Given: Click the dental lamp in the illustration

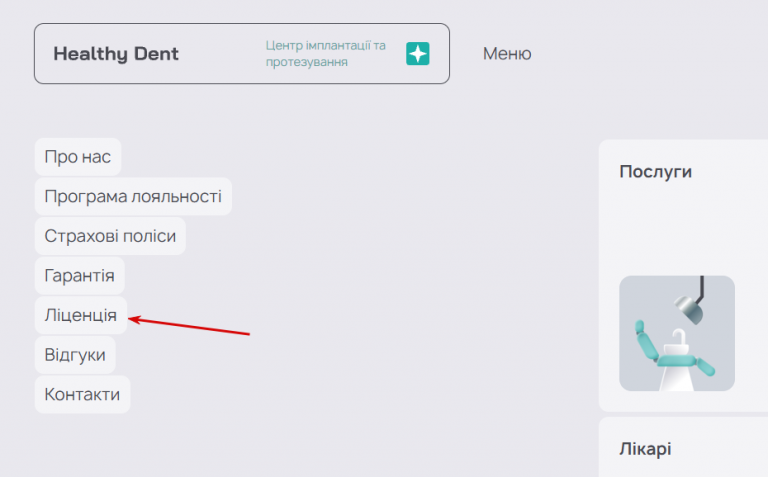Looking at the screenshot, I should [690, 300].
